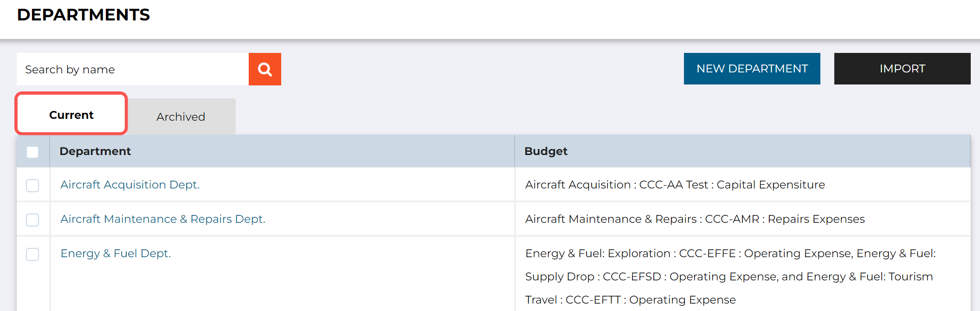980x311 pixels.
Task: Open the Energy & Fuel Dept. link
Action: coord(116,253)
